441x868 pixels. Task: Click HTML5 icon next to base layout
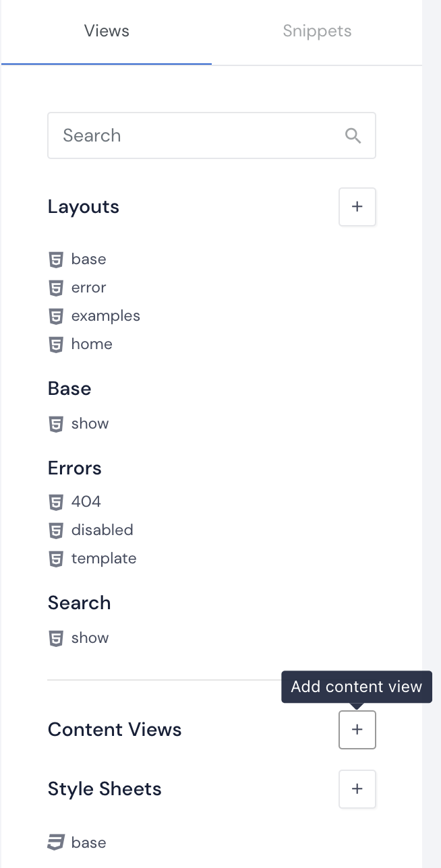(56, 259)
